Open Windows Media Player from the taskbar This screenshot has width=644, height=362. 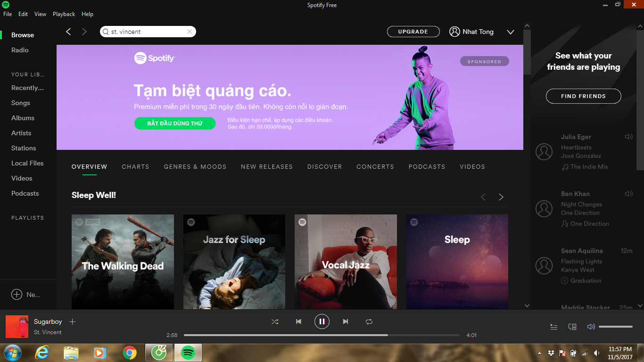[99, 353]
